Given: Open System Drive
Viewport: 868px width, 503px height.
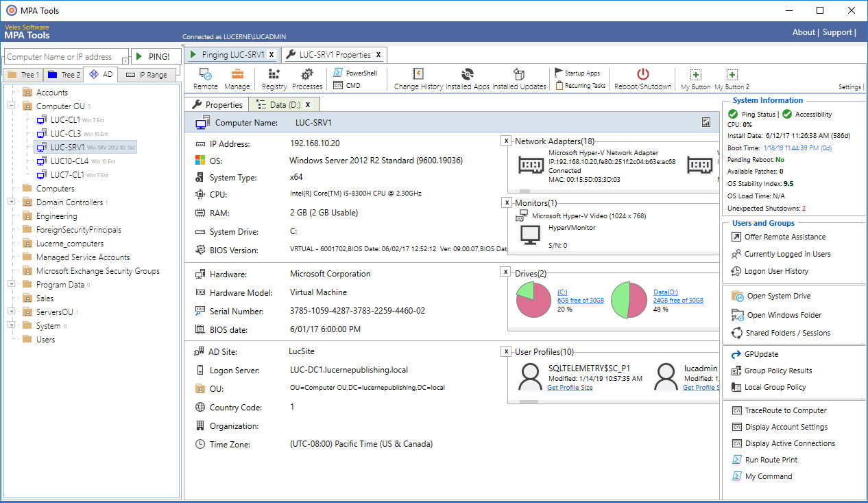Looking at the screenshot, I should click(x=771, y=296).
